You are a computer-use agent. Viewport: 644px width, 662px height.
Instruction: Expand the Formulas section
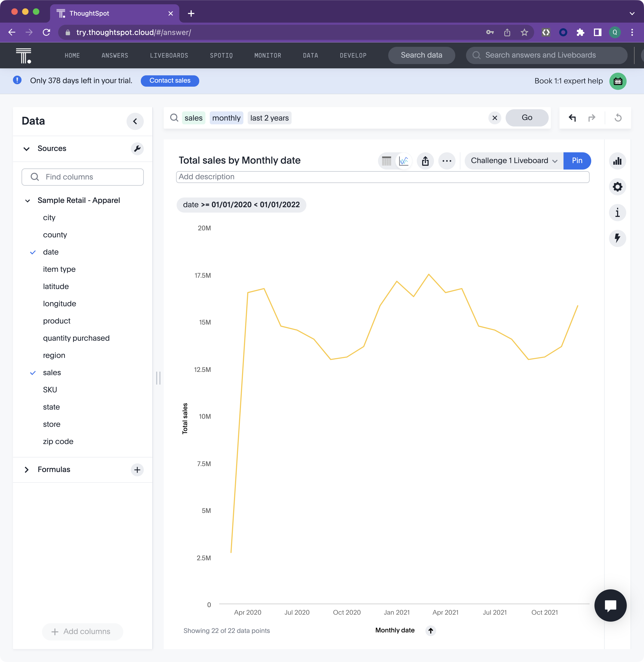point(26,470)
